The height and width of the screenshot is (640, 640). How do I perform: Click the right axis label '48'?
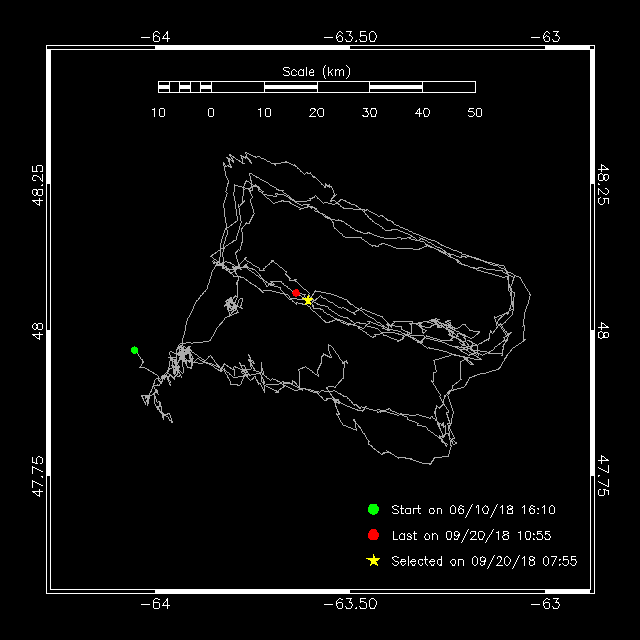coord(603,330)
